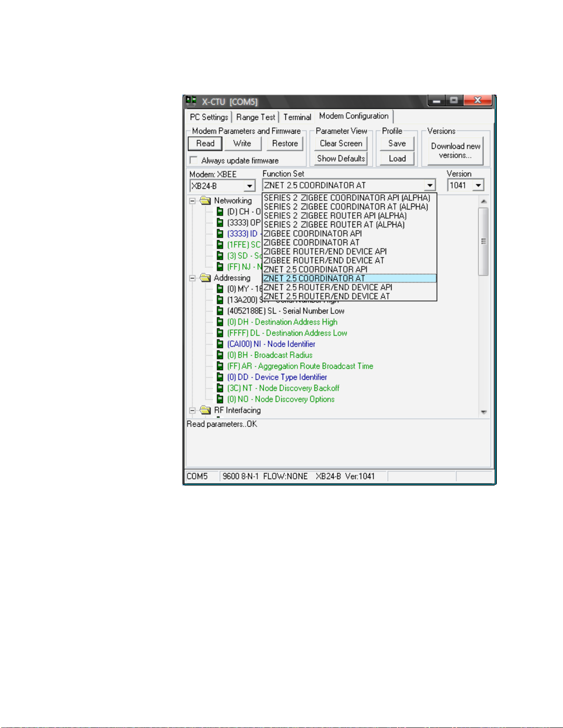
Task: Select (0) DD - Device Type Identifier row
Action: click(277, 377)
